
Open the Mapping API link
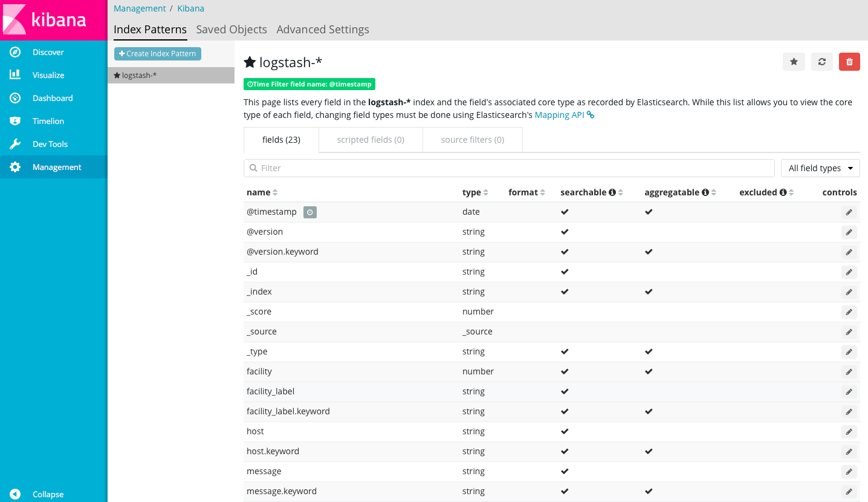tap(565, 115)
